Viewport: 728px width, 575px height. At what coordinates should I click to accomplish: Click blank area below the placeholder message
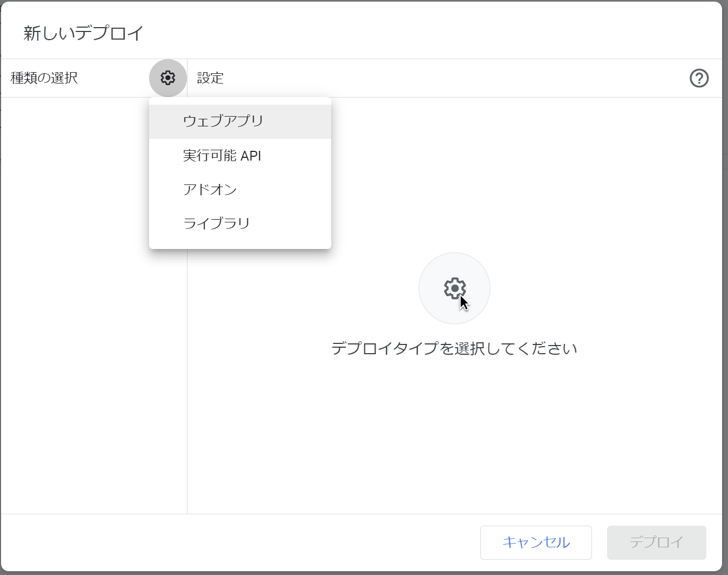click(454, 434)
